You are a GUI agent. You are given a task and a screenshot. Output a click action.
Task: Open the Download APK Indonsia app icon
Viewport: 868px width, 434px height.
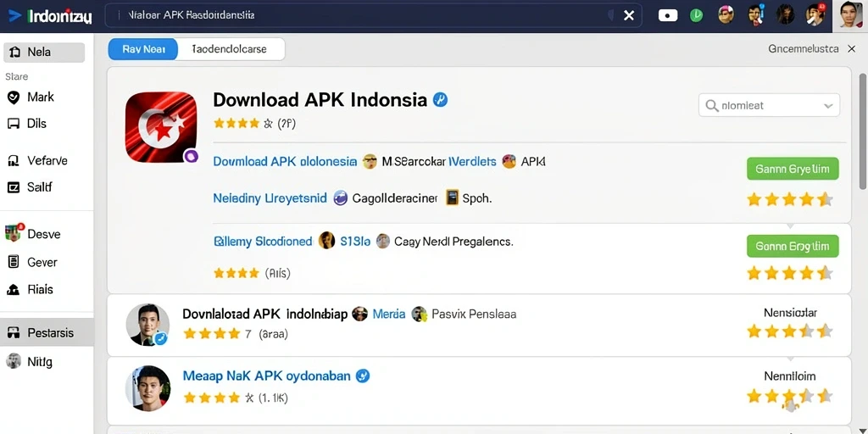coord(161,127)
